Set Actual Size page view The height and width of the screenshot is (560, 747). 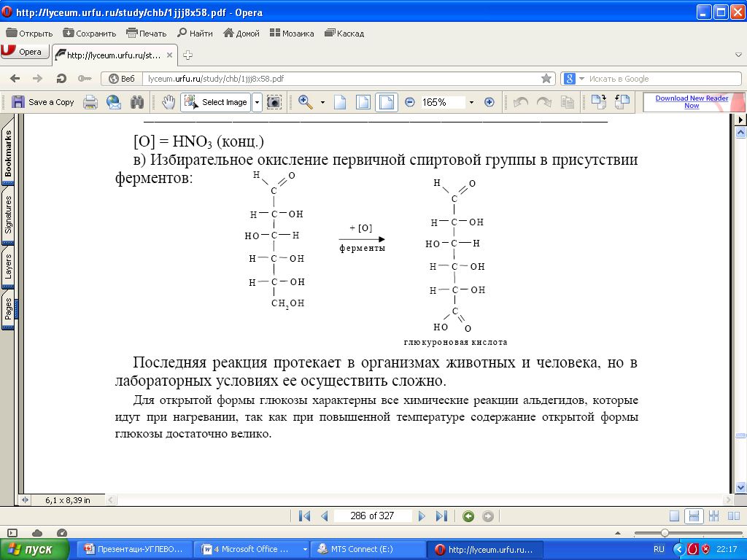pyautogui.click(x=340, y=102)
